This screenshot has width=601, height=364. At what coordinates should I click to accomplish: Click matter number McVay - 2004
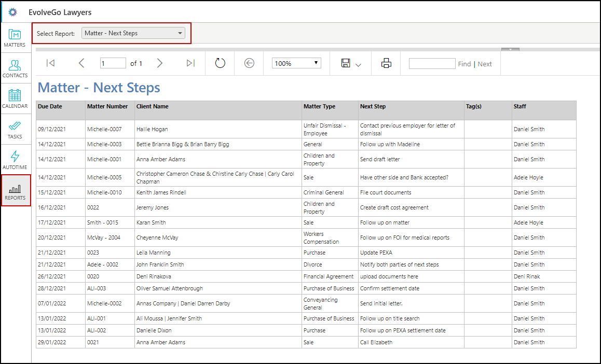pos(103,237)
